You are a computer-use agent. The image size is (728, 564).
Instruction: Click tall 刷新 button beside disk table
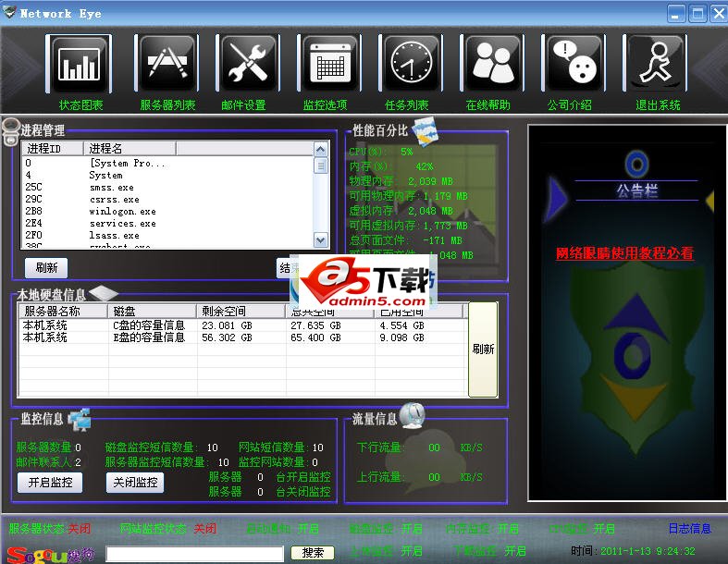pos(483,349)
